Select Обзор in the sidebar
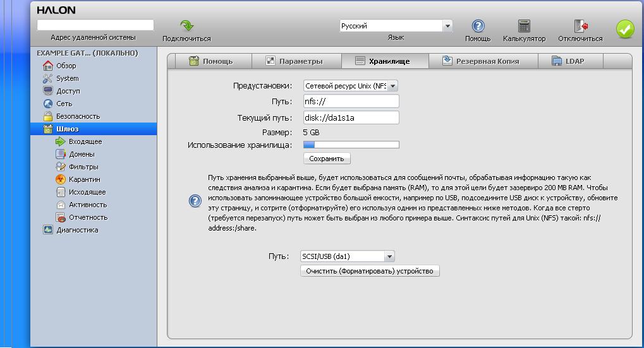The width and height of the screenshot is (644, 348). pyautogui.click(x=66, y=66)
